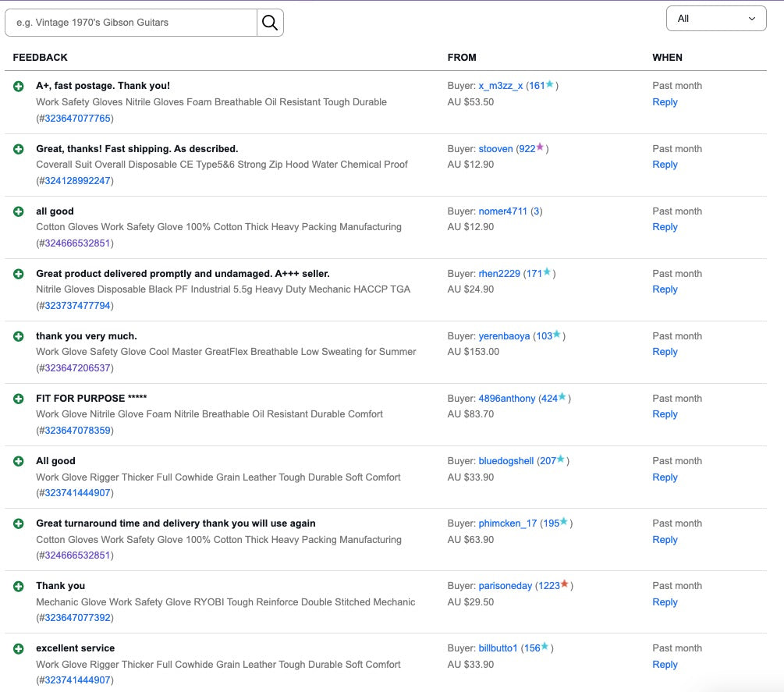The width and height of the screenshot is (784, 692).
Task: Click title 'Nitrile Gloves Disposable Black PF Industrial'
Action: coord(223,289)
